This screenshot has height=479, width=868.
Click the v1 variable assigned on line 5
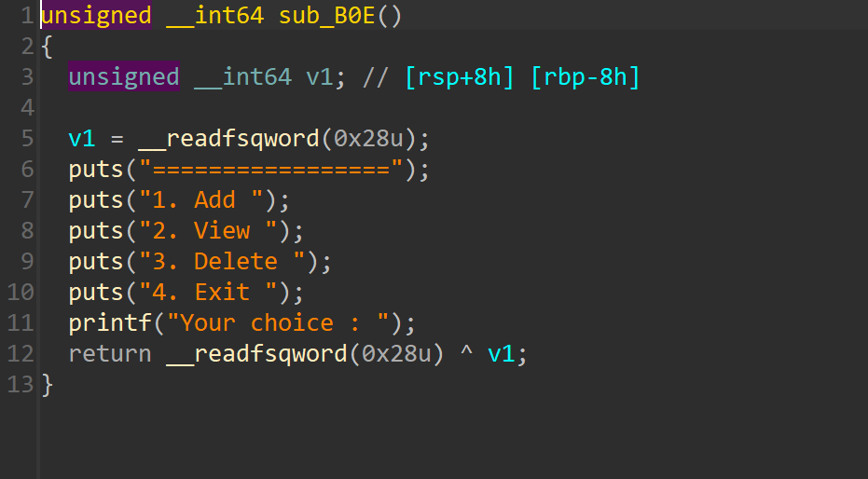(81, 139)
